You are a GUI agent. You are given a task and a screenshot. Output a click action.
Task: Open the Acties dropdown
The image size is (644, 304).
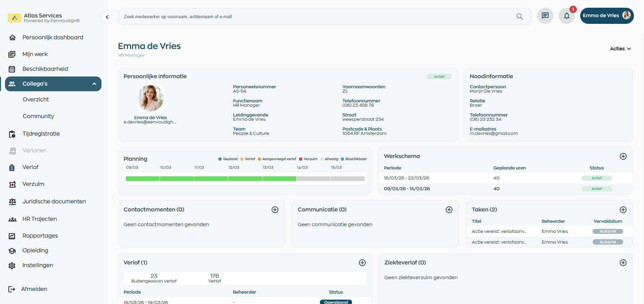tap(620, 49)
